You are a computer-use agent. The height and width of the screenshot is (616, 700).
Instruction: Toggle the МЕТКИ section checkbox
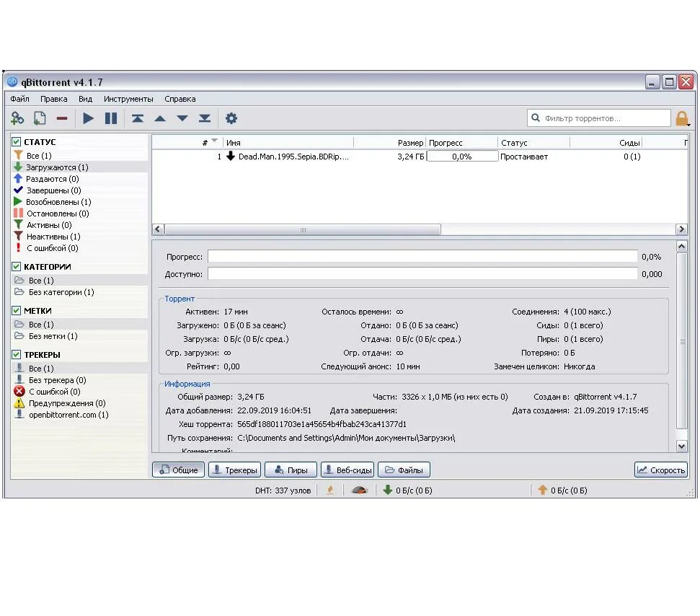click(x=16, y=310)
